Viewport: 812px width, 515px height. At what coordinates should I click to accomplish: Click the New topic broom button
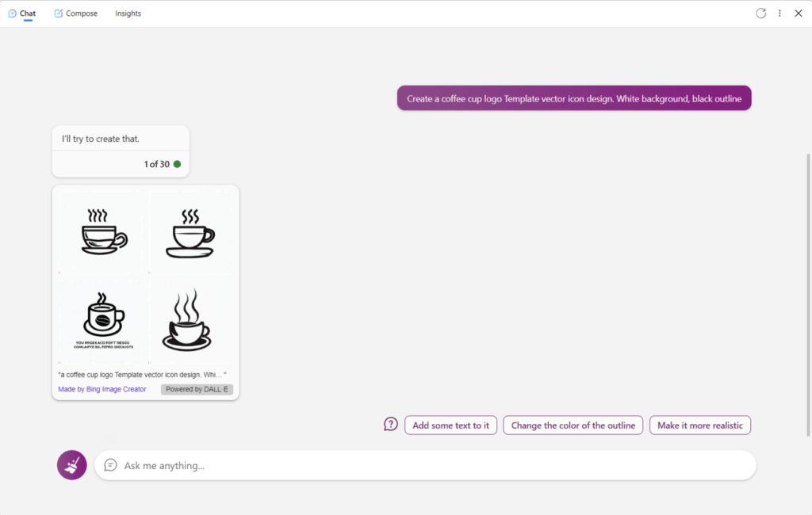[x=72, y=465]
